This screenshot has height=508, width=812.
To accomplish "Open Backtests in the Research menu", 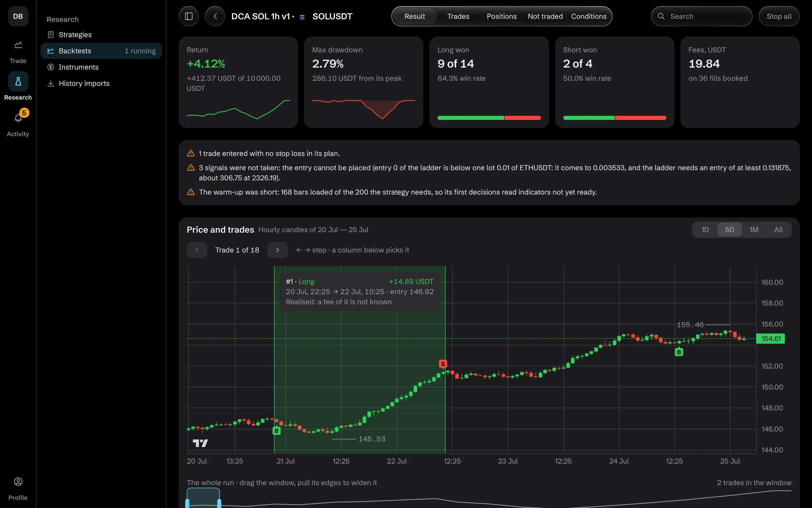I will pos(101,51).
